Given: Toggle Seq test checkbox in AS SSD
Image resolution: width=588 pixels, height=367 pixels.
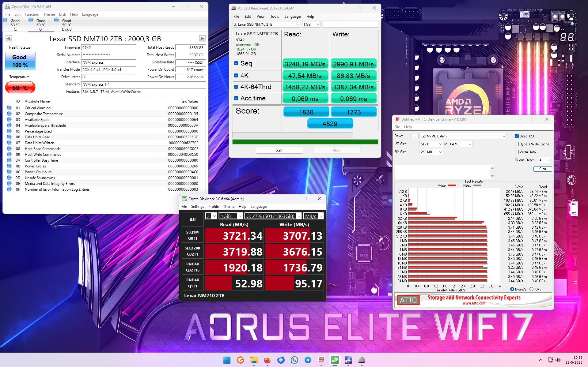Looking at the screenshot, I should coord(236,63).
